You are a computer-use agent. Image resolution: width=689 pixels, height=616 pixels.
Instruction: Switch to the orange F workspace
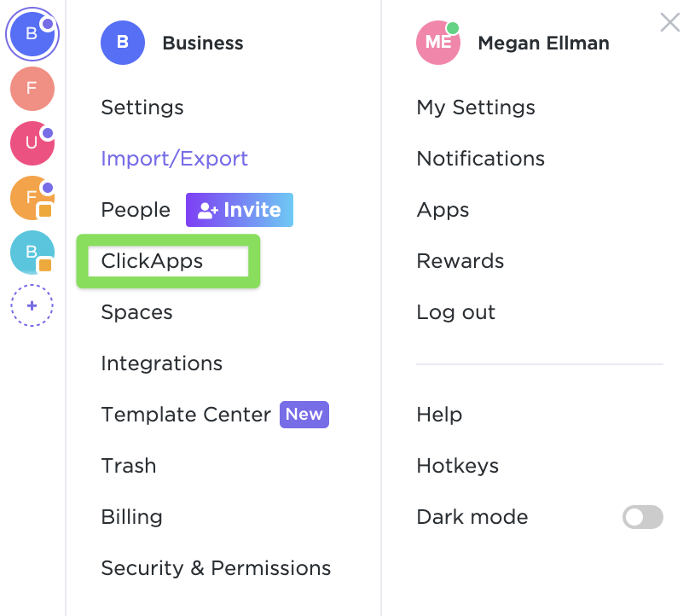point(32,198)
